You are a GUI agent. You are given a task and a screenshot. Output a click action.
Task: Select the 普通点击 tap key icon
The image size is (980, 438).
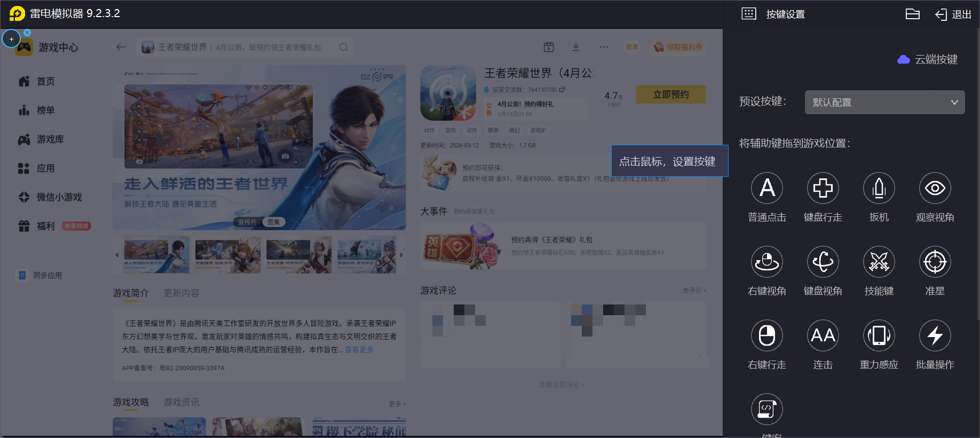click(767, 188)
